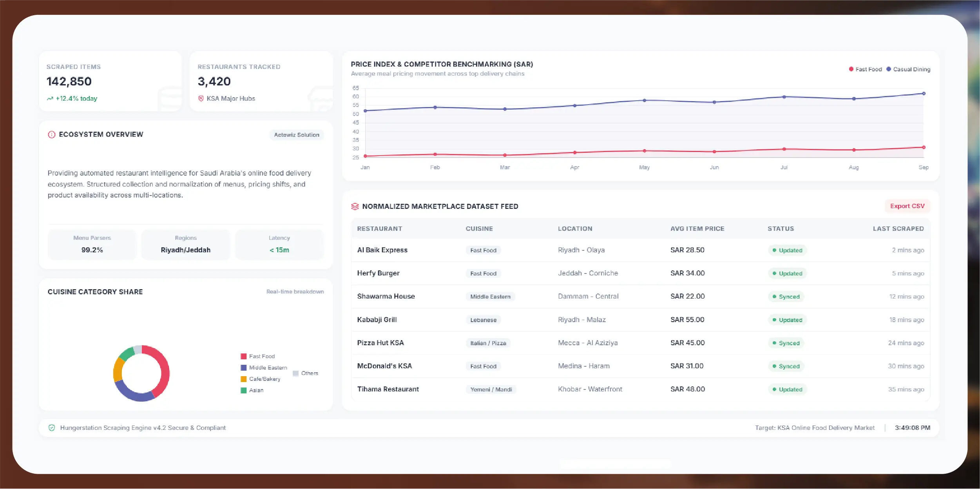Click the Menu Parsers 99.2% stat tile
This screenshot has width=980, height=489.
pyautogui.click(x=92, y=244)
